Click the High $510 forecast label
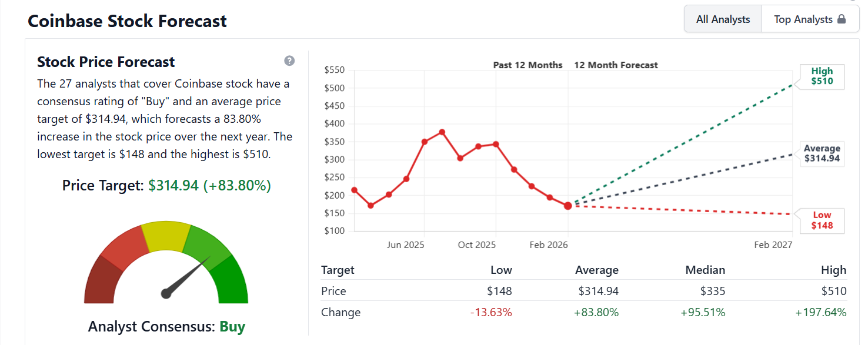Viewport: 868px width, 345px height. tap(822, 76)
